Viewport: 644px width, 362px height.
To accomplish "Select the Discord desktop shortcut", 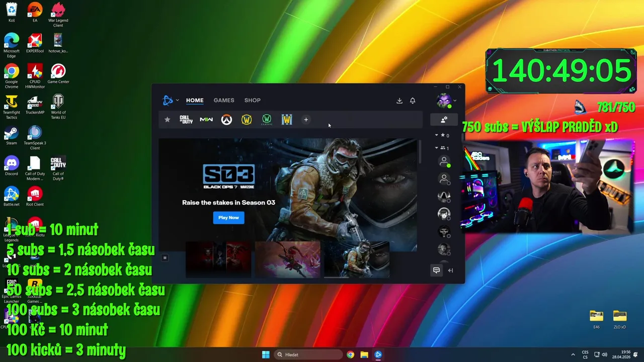I will [12, 166].
